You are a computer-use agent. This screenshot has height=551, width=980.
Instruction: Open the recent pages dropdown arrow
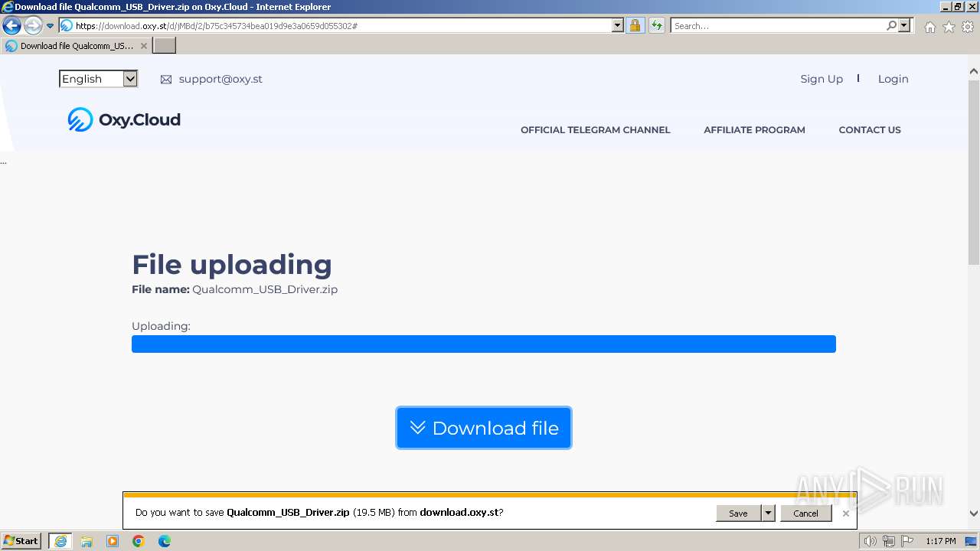(x=51, y=26)
